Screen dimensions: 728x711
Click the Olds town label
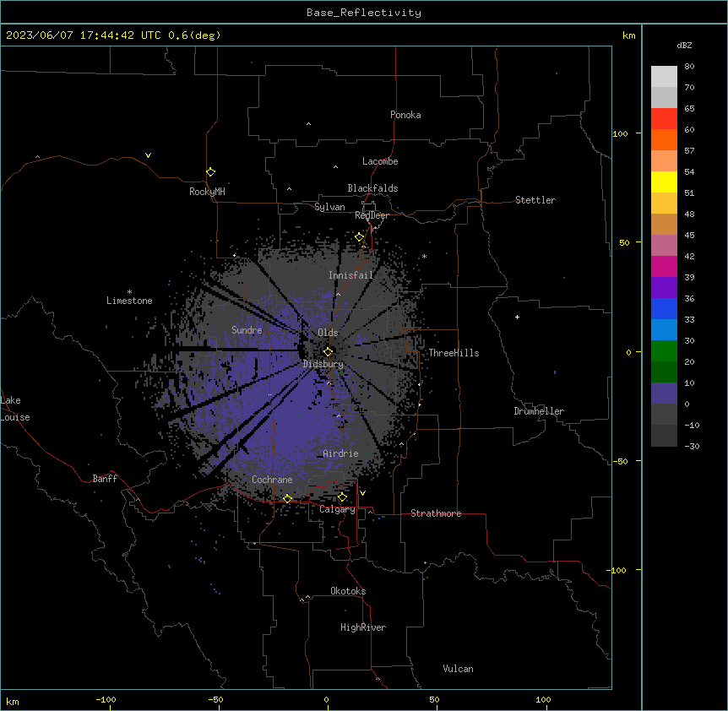click(x=328, y=333)
